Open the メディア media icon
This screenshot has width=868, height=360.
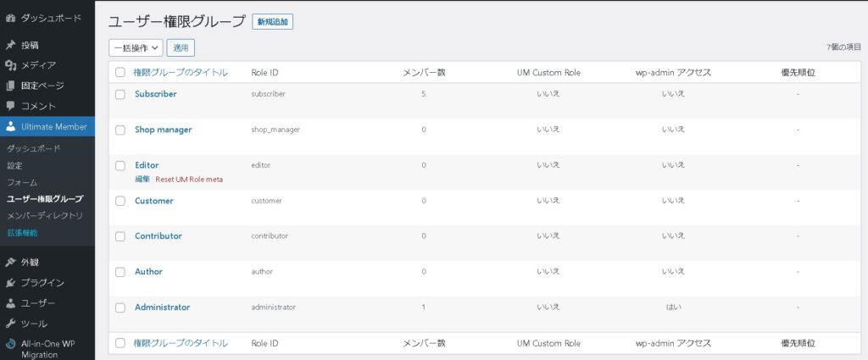click(10, 65)
